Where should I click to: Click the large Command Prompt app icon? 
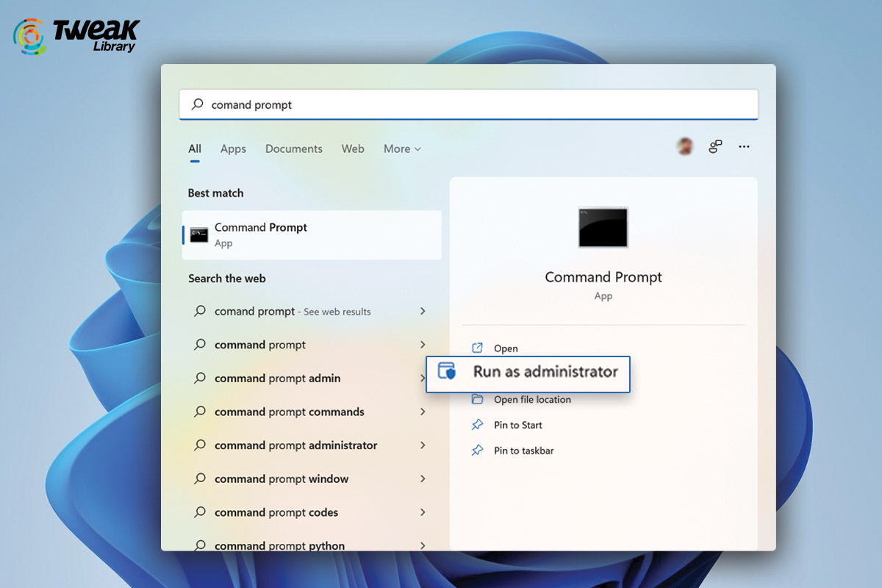pos(603,228)
